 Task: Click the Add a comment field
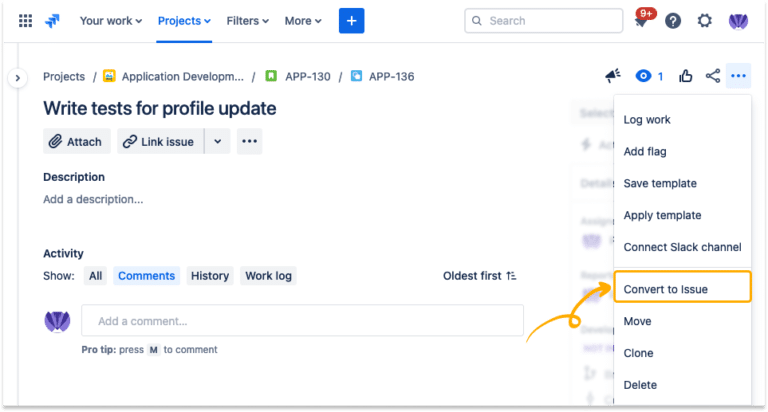(x=302, y=321)
